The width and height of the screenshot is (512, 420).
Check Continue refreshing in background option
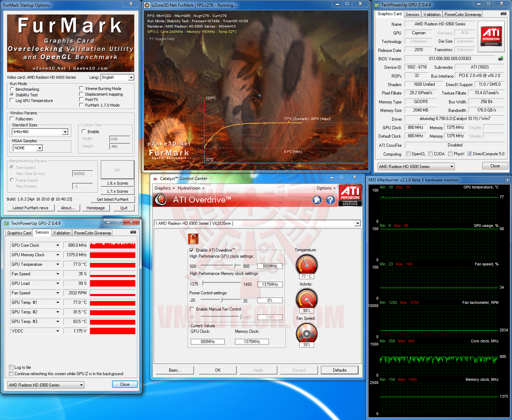coord(11,374)
